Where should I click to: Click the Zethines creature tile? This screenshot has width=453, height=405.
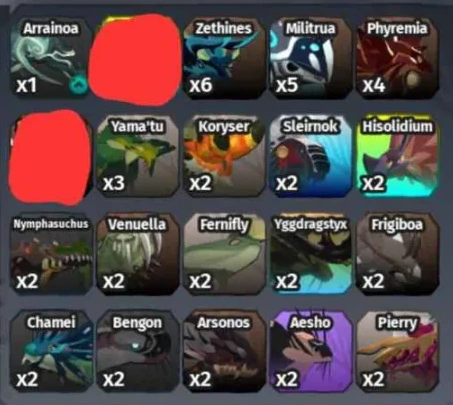click(224, 58)
